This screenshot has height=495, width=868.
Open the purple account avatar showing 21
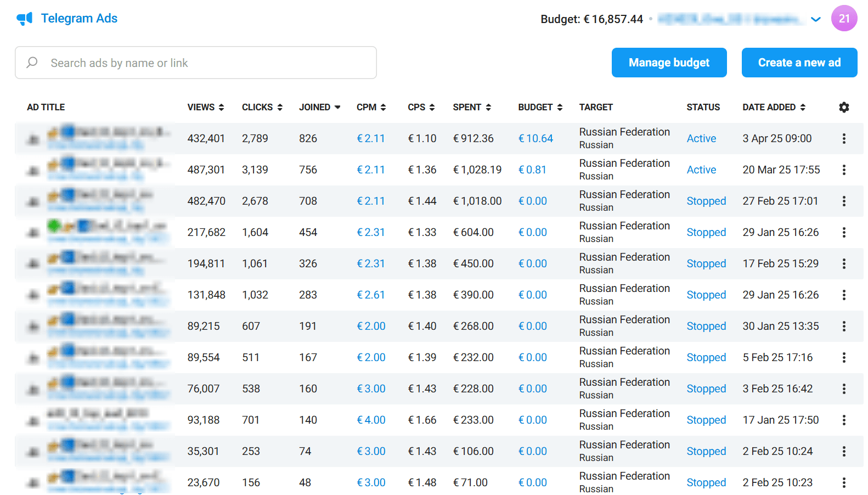tap(844, 19)
